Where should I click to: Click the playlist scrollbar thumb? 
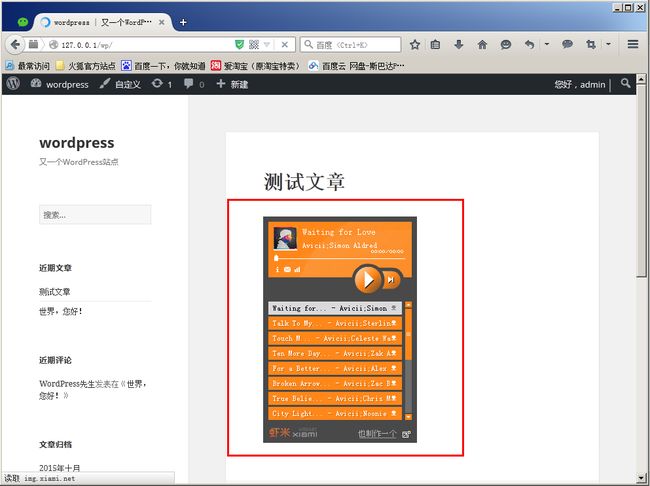click(408, 334)
